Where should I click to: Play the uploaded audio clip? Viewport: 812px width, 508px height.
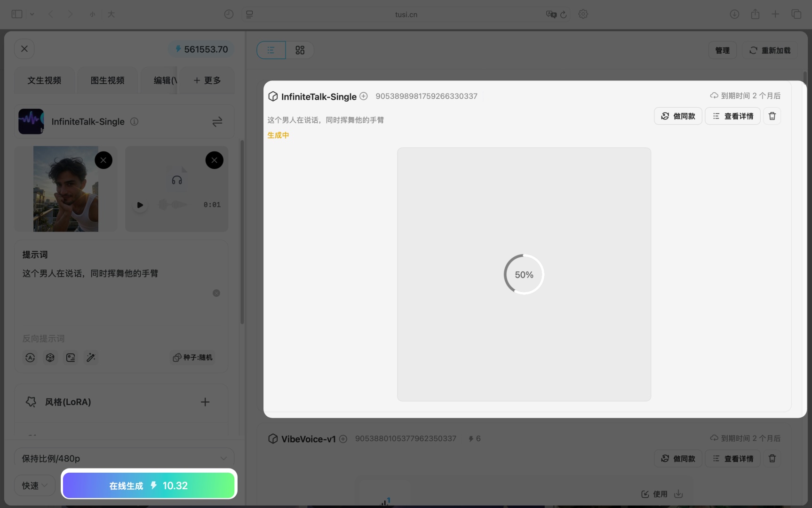pos(140,205)
